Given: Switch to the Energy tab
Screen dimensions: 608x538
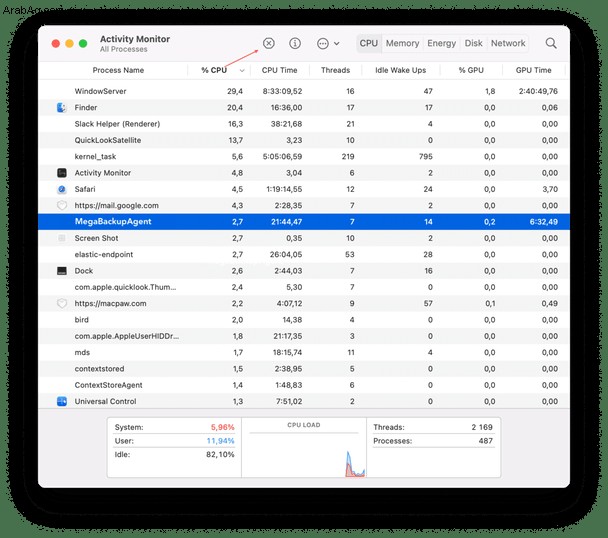Looking at the screenshot, I should coord(441,43).
